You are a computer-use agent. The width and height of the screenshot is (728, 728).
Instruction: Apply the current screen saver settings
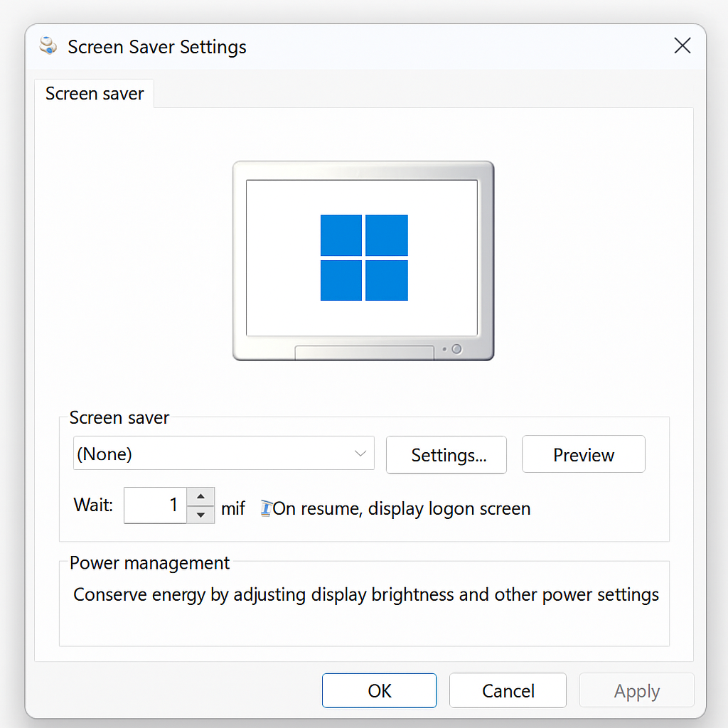[x=636, y=690]
